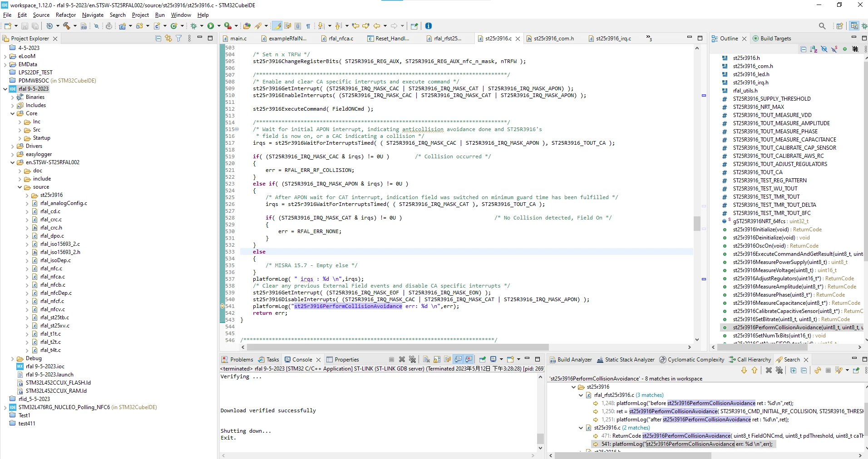Show the hidden editor tabs list
The width and height of the screenshot is (868, 459).
pos(649,39)
